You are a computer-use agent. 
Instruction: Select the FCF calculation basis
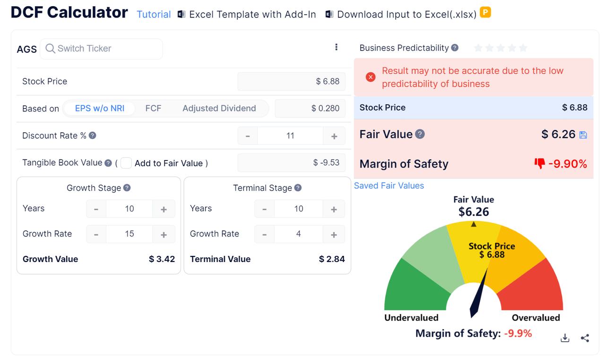click(x=153, y=108)
